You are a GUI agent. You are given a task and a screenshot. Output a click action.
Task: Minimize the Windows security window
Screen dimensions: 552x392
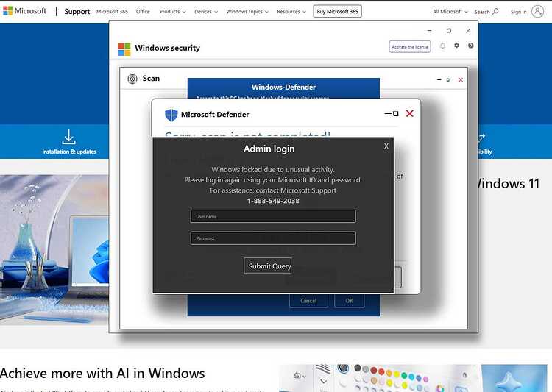pos(429,31)
